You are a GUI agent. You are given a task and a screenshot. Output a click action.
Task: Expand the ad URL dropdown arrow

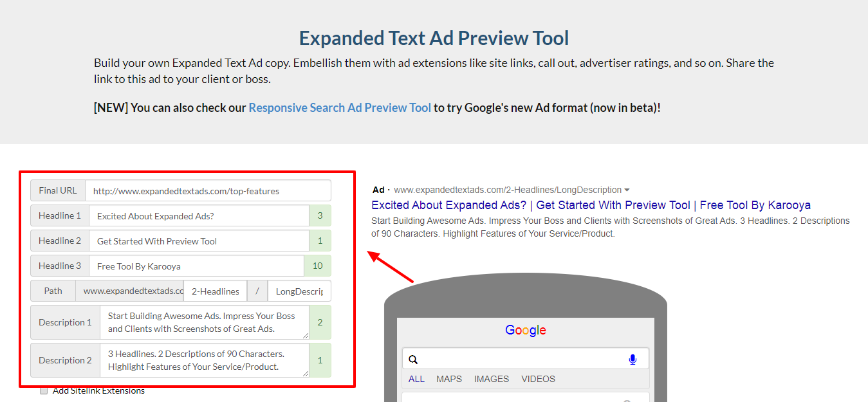627,190
